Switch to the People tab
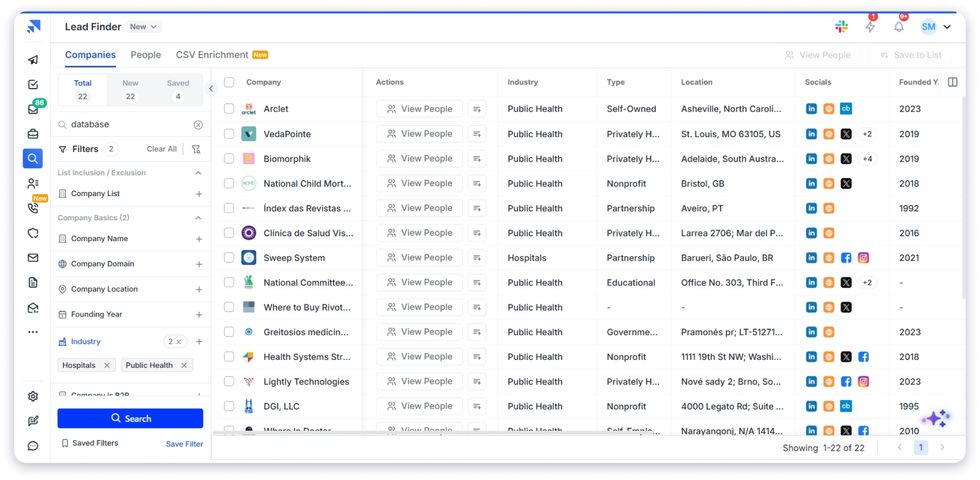This screenshot has width=980, height=480. [x=146, y=55]
